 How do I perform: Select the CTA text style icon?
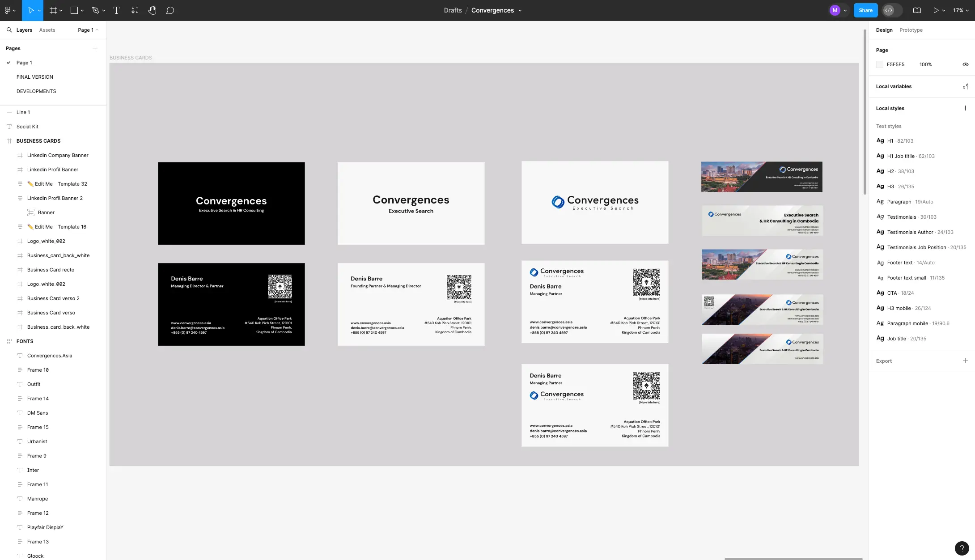click(x=880, y=293)
